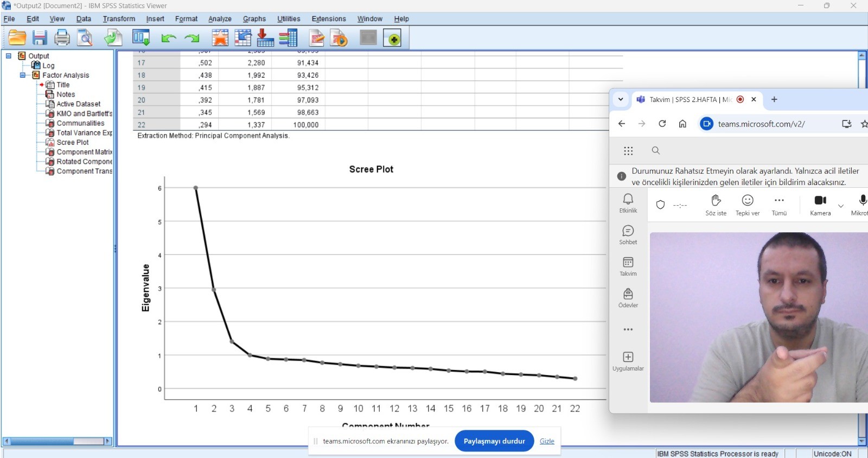Open Sohbet chat in Teams sidebar
Image resolution: width=868 pixels, height=458 pixels.
[628, 235]
